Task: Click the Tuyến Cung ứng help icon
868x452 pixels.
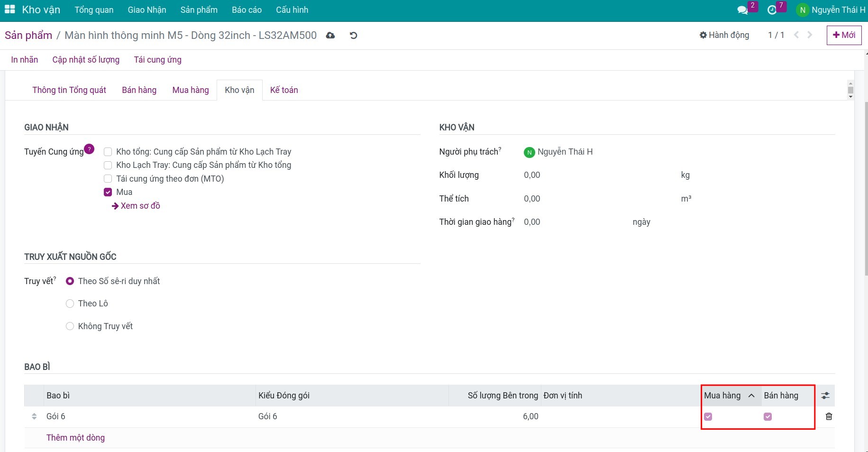Action: [x=89, y=149]
